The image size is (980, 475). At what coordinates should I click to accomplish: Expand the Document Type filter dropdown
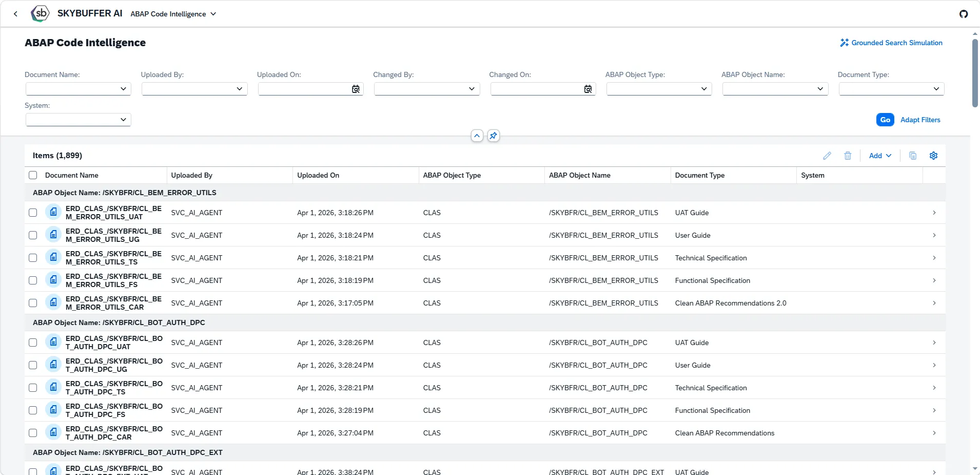[936, 89]
